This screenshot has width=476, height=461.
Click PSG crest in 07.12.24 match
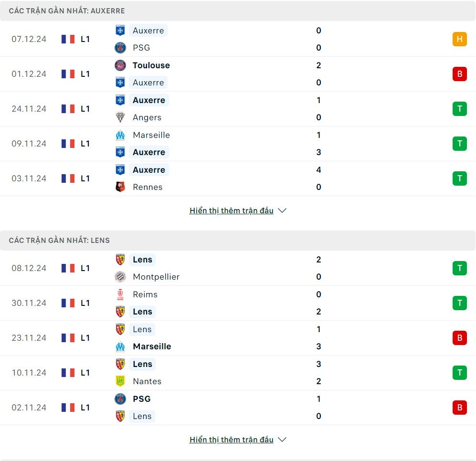click(120, 48)
